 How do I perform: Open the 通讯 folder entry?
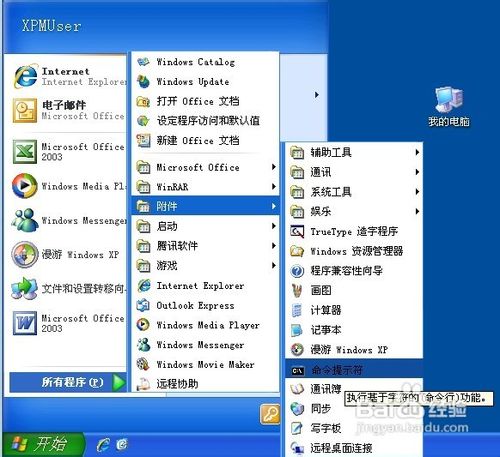click(354, 172)
